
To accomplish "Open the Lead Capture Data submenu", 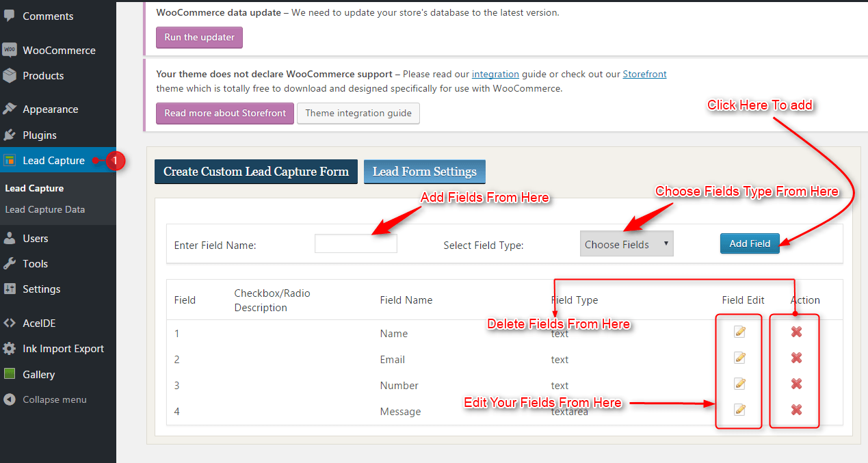I will tap(45, 209).
